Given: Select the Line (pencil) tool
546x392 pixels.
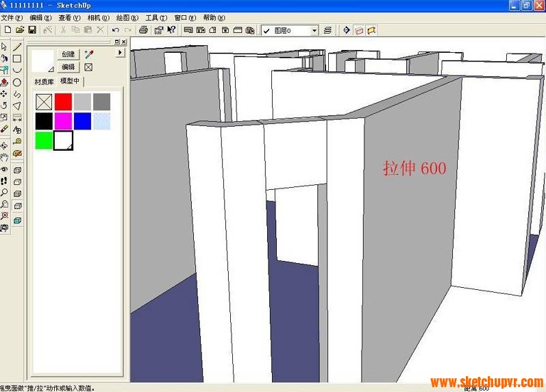Looking at the screenshot, I should (17, 47).
